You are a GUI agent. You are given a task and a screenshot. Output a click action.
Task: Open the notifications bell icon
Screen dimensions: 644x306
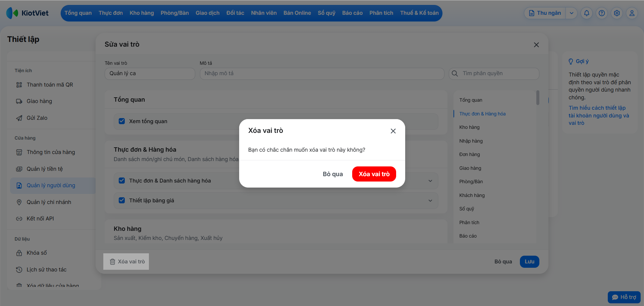[587, 13]
